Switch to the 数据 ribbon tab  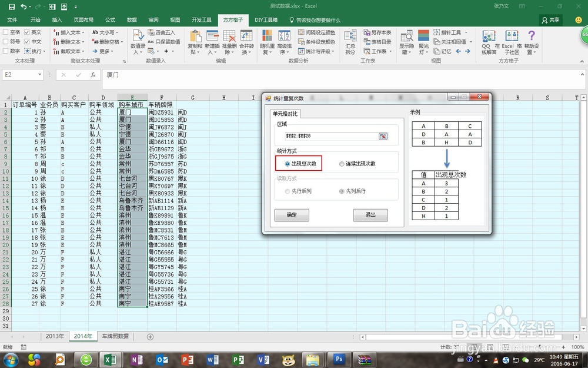132,20
